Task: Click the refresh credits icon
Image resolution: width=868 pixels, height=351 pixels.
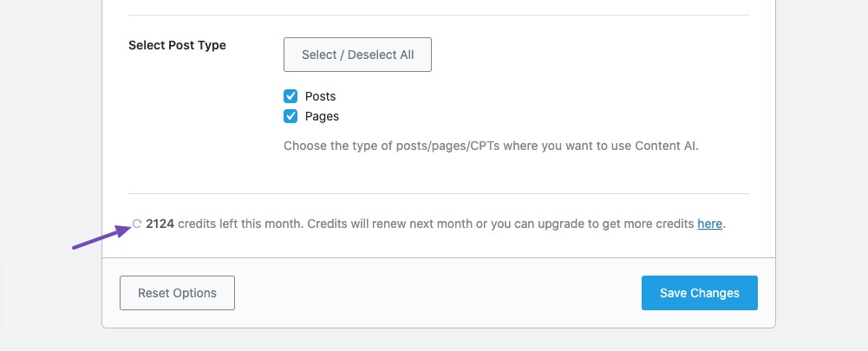Action: tap(137, 224)
